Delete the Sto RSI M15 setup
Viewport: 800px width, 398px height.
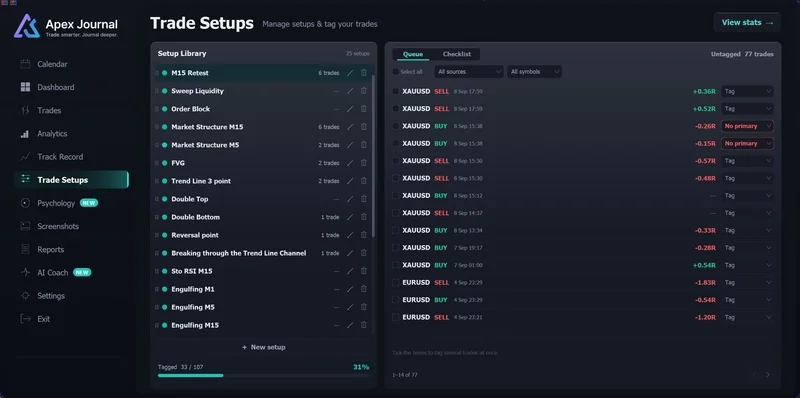click(364, 271)
